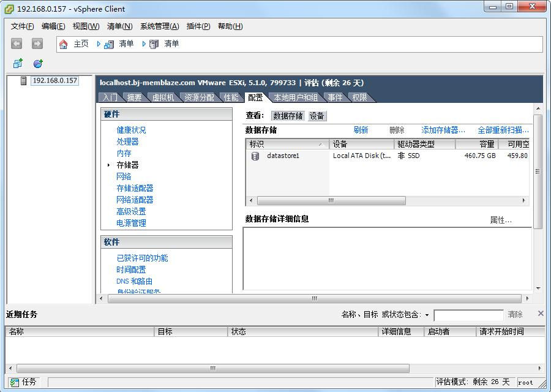Viewport: 551px width, 392px height.
Task: Click the 任务 tasks icon in status bar
Action: 15,382
